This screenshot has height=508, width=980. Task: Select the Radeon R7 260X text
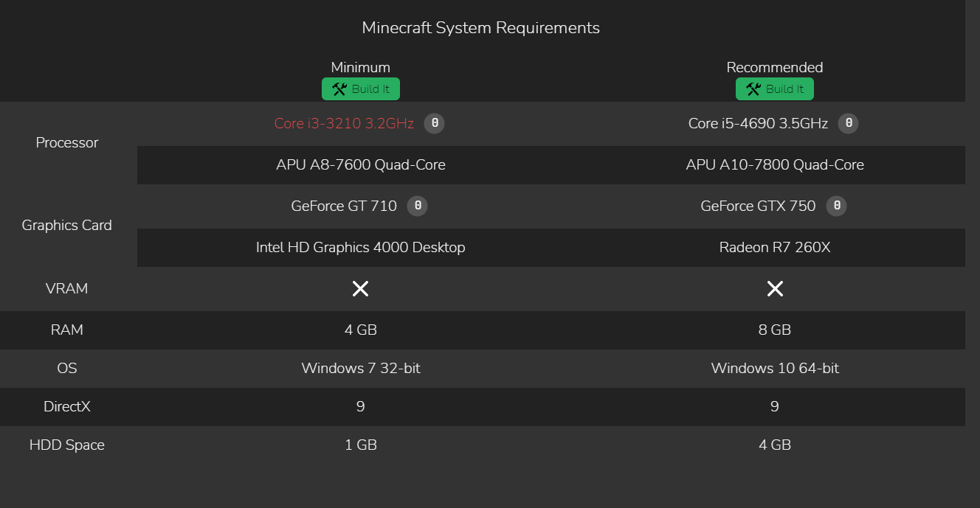pyautogui.click(x=775, y=247)
